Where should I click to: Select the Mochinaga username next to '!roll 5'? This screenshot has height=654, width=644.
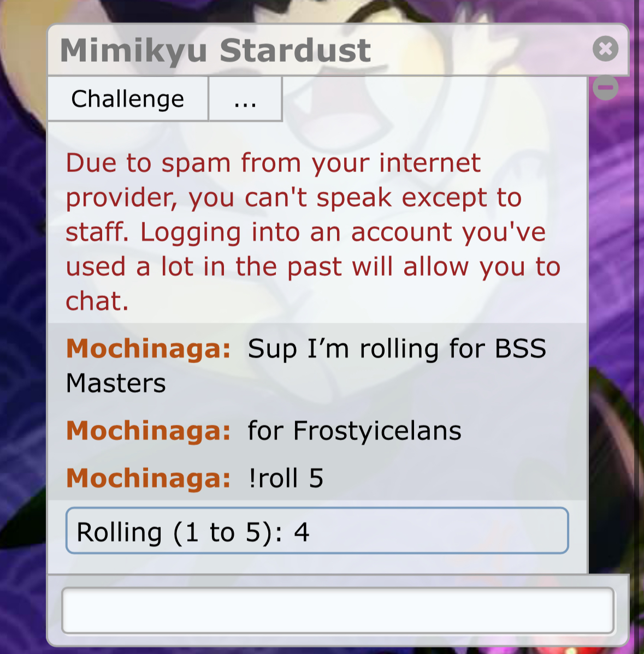coord(148,478)
